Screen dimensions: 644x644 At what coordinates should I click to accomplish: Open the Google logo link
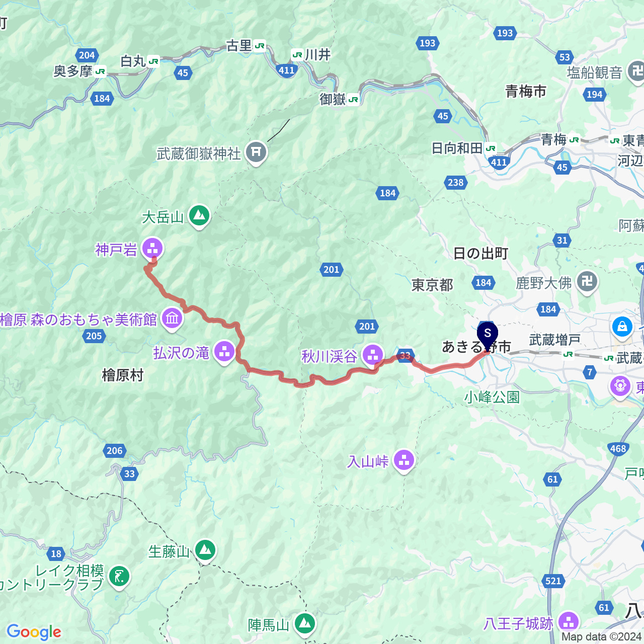[34, 632]
